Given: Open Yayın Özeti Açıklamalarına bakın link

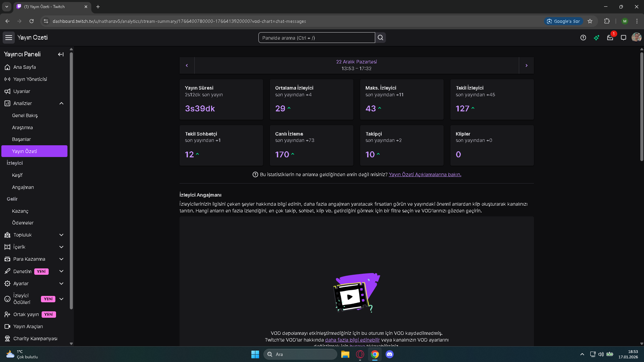Looking at the screenshot, I should click(425, 174).
